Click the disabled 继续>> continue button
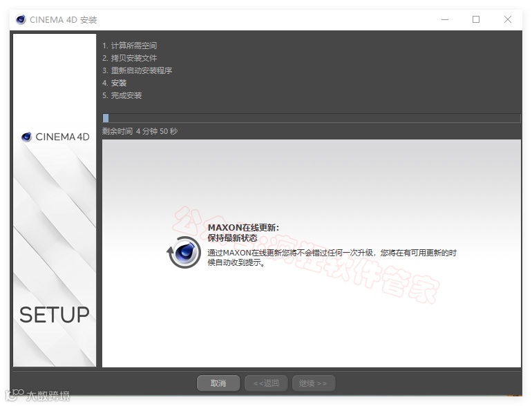This screenshot has height=406, width=532. tap(314, 383)
